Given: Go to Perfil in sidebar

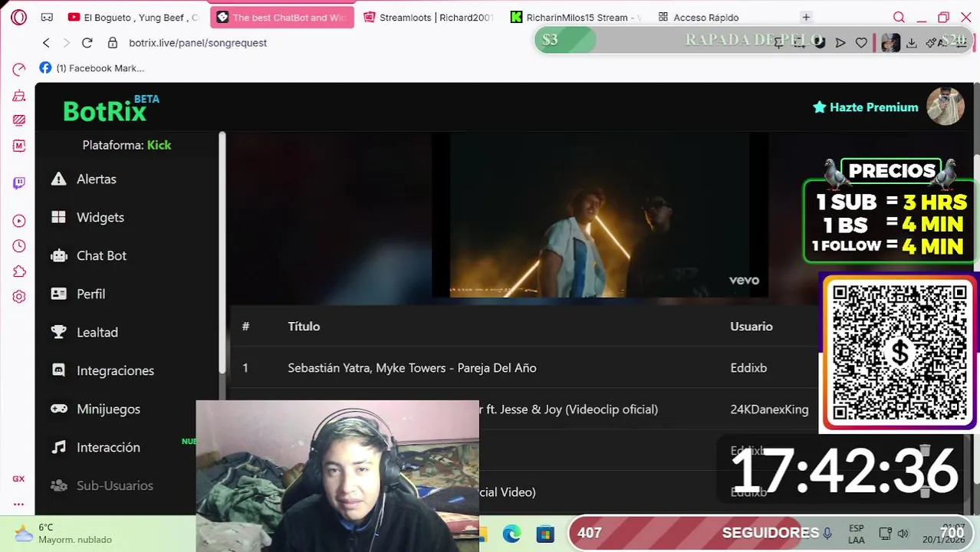Looking at the screenshot, I should [x=90, y=294].
